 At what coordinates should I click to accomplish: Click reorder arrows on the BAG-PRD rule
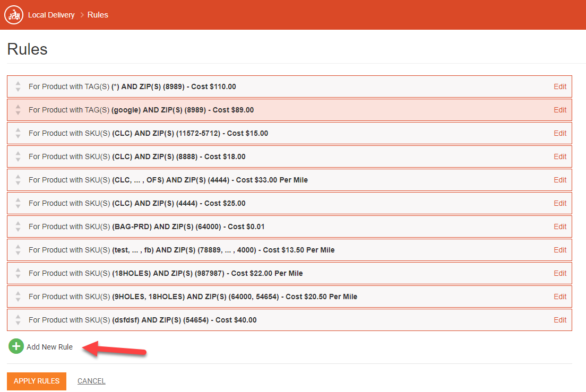pyautogui.click(x=18, y=227)
